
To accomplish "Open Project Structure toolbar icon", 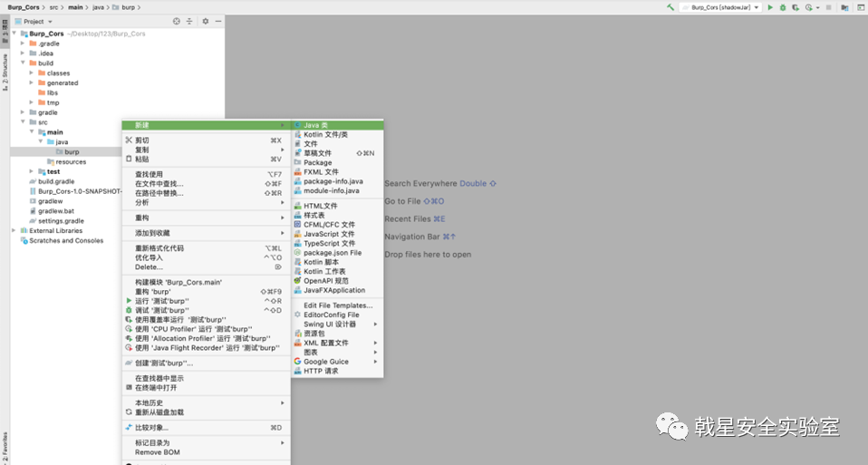I will (844, 7).
